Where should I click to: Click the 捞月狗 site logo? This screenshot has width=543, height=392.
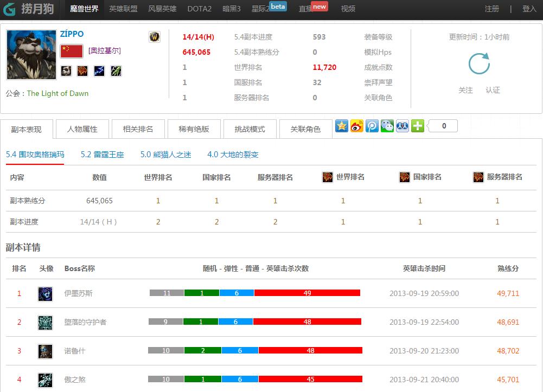click(x=28, y=9)
